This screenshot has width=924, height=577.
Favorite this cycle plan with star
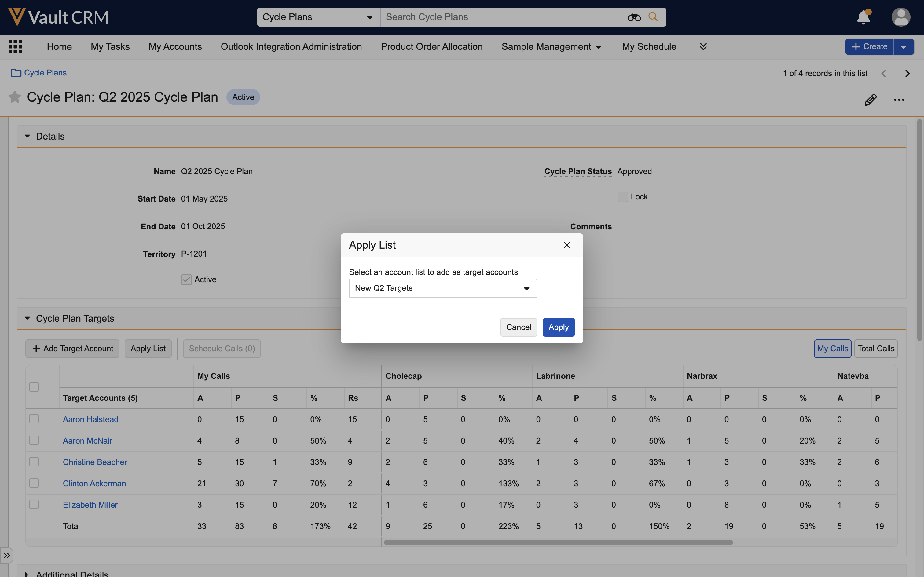[14, 97]
